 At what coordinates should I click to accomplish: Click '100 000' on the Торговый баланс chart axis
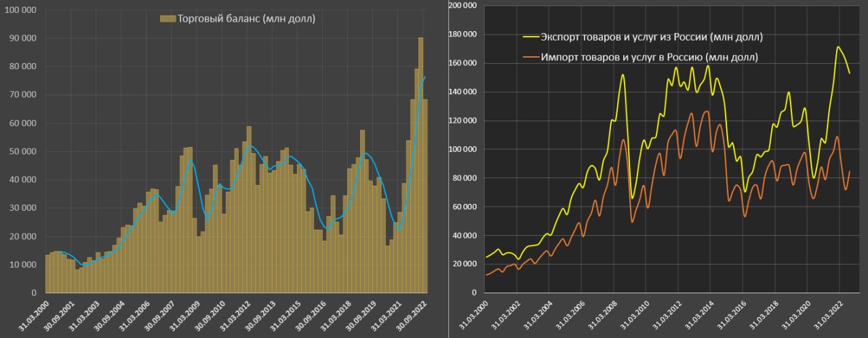[21, 10]
